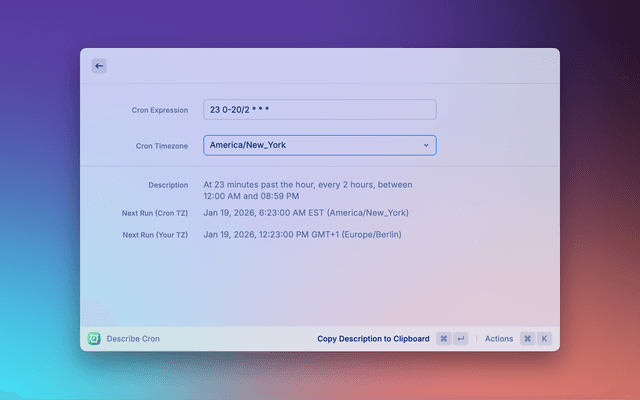640x400 pixels.
Task: Click the Cron Timezone label
Action: (162, 146)
